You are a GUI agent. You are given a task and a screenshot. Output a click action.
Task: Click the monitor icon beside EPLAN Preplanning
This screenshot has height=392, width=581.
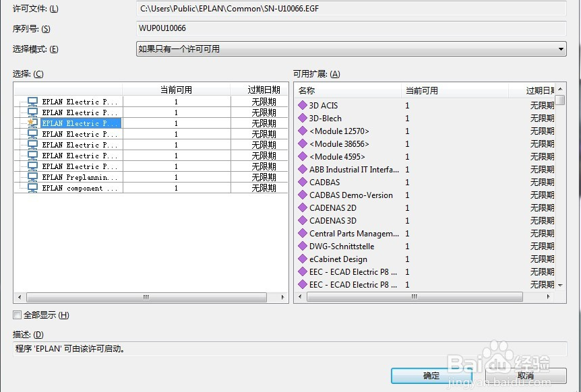32,177
